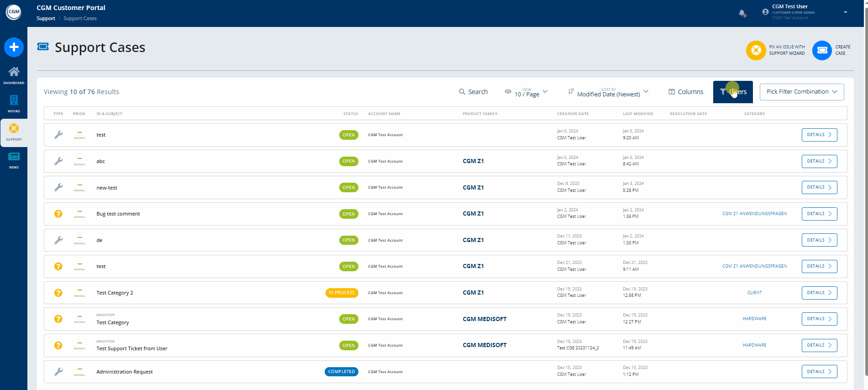The height and width of the screenshot is (390, 868).
Task: Click the Product Family column header
Action: click(480, 114)
